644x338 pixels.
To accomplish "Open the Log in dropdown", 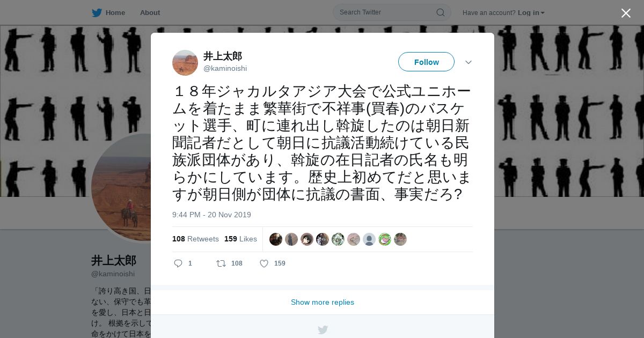I will (x=531, y=12).
